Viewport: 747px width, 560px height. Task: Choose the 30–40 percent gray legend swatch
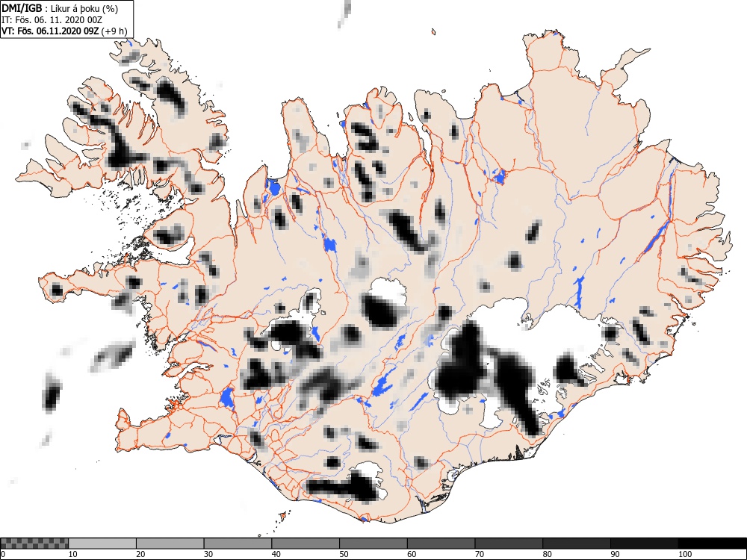pos(238,544)
